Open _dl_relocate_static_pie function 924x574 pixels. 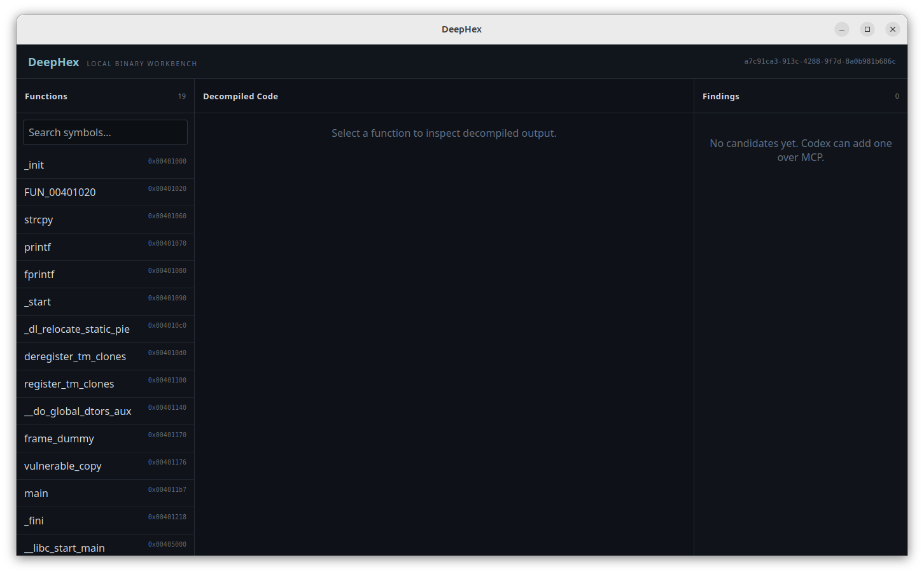[x=105, y=329]
